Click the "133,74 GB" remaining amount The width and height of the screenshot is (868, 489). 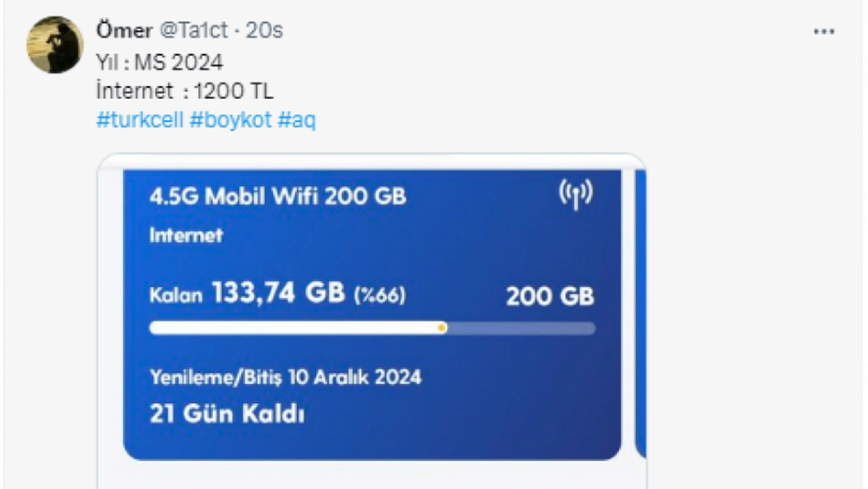[x=278, y=293]
